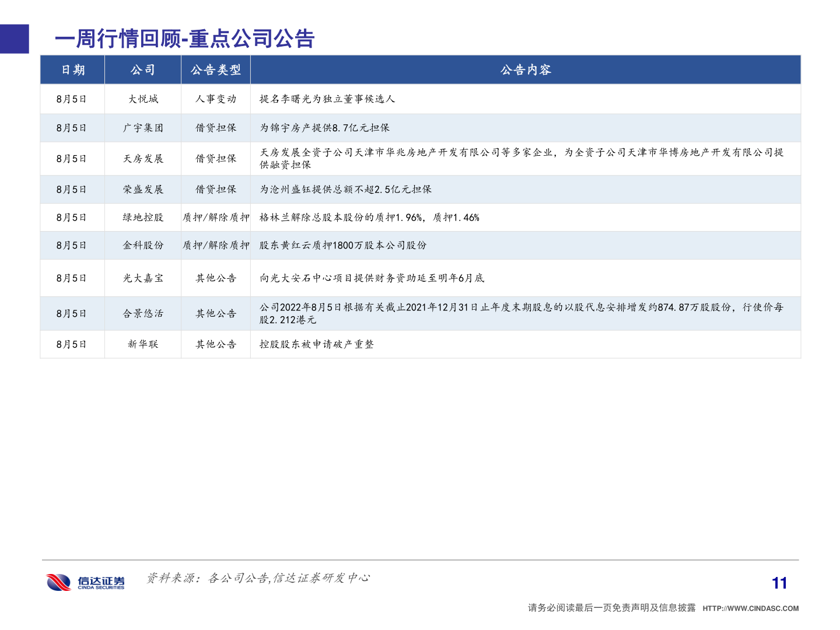Select the 大悦城 company row
This screenshot has height=630, width=840.
[x=143, y=99]
